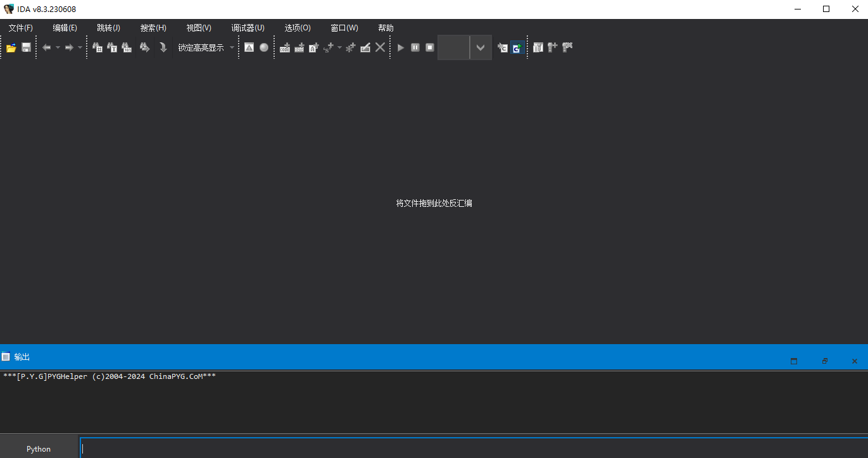Click the binoculars search immediate value icon

coord(97,47)
